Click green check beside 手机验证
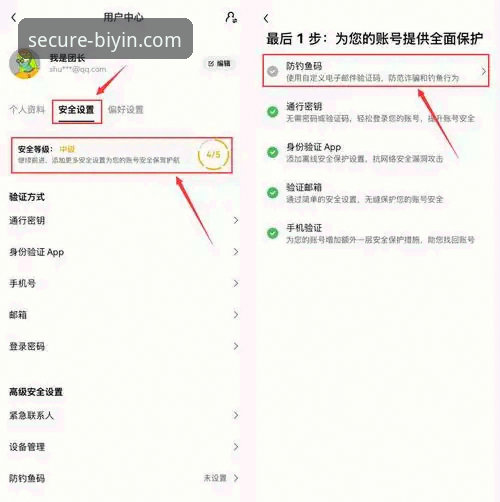This screenshot has width=500, height=502. click(273, 233)
